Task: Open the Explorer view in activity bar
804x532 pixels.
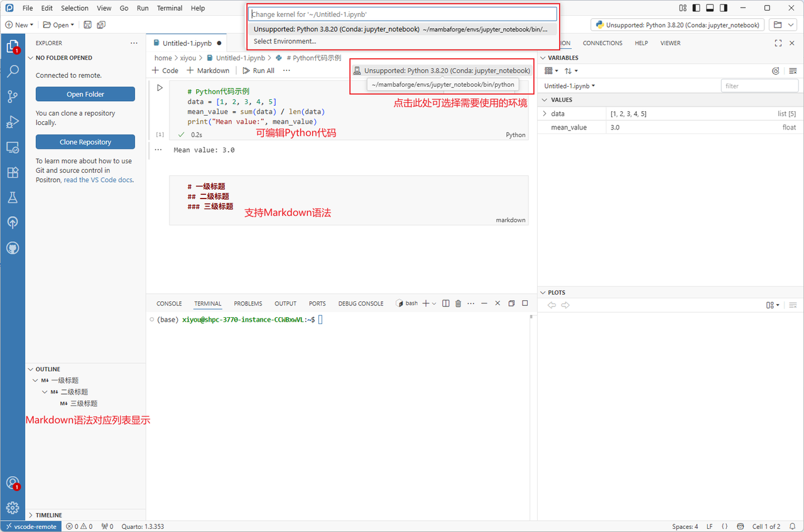Action: 12,46
